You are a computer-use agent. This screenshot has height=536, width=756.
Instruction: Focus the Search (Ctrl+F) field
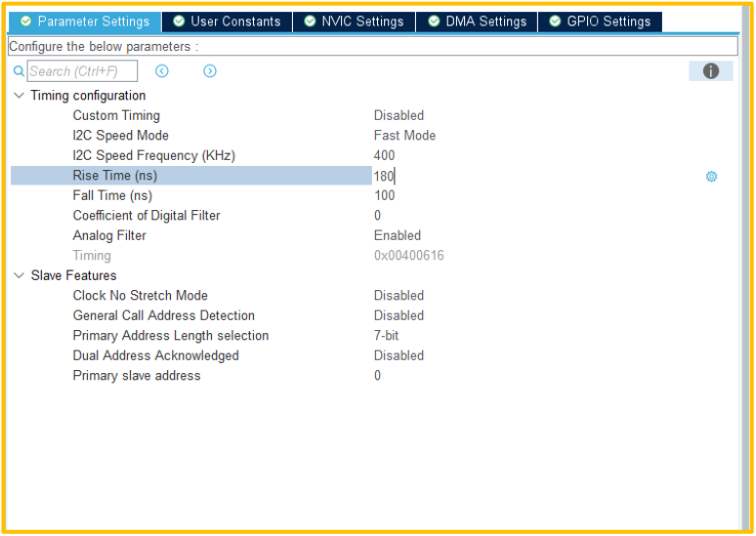(82, 71)
